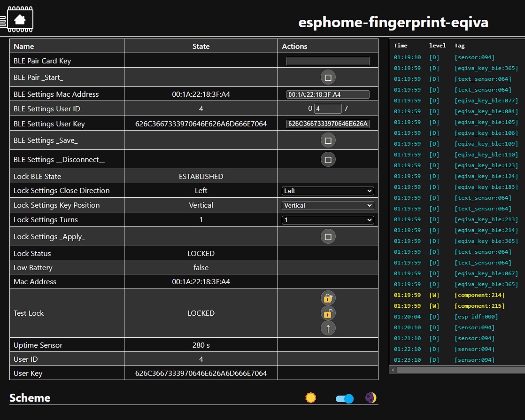Open the Lock Settings Turns dropdown

click(328, 220)
